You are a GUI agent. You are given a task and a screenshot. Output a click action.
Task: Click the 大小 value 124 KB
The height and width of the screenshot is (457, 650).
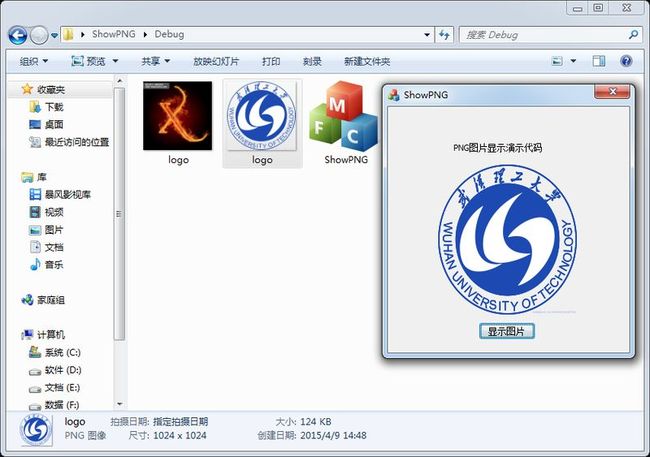pos(315,422)
